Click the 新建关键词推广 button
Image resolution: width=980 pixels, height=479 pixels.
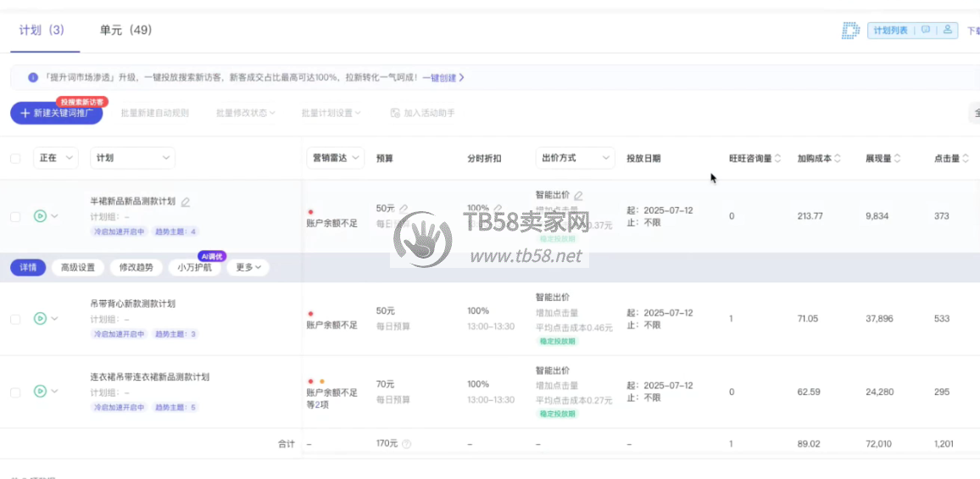pyautogui.click(x=56, y=113)
